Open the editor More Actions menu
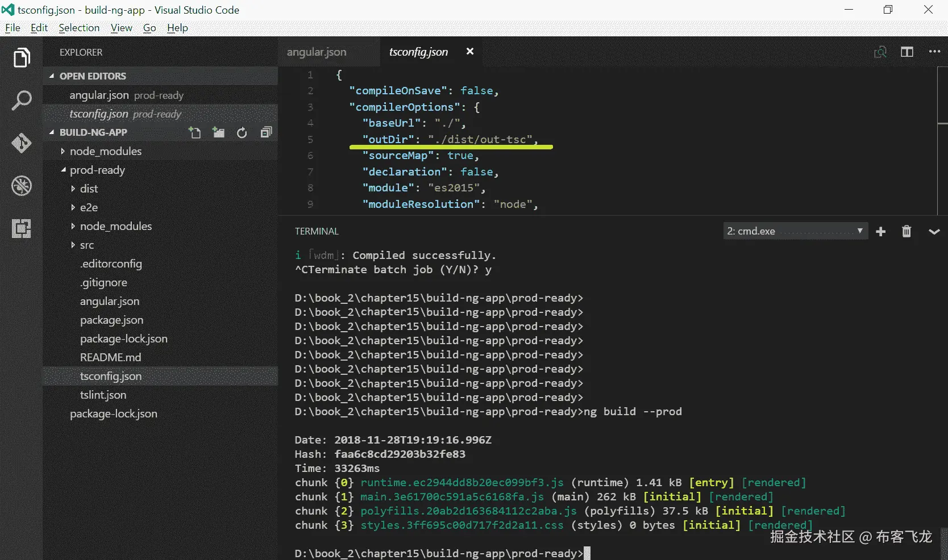948x560 pixels. point(934,52)
